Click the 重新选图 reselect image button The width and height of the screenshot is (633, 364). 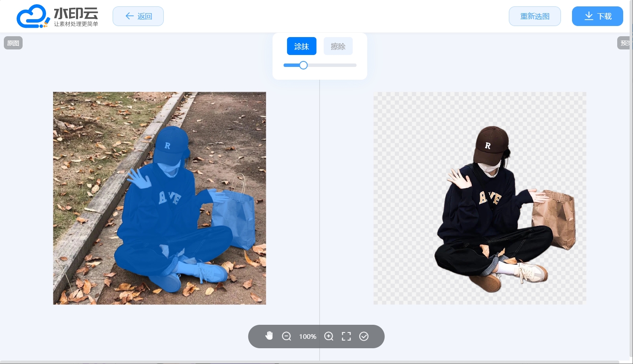(x=534, y=16)
